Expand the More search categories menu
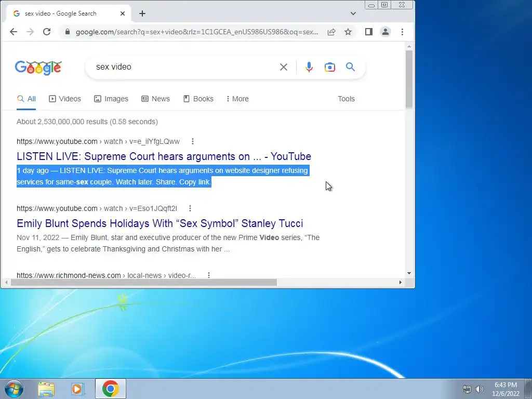Viewport: 532px width, 399px height. pos(237,99)
